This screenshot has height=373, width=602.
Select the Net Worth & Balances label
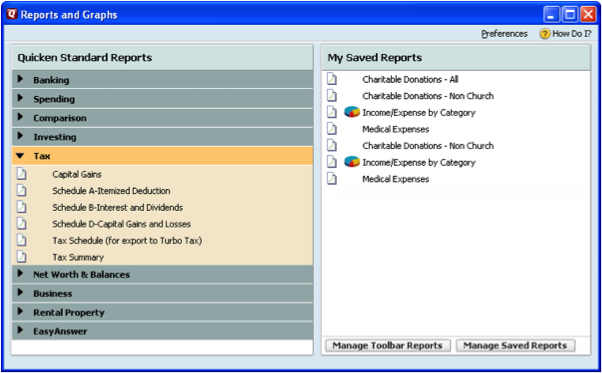(x=81, y=275)
